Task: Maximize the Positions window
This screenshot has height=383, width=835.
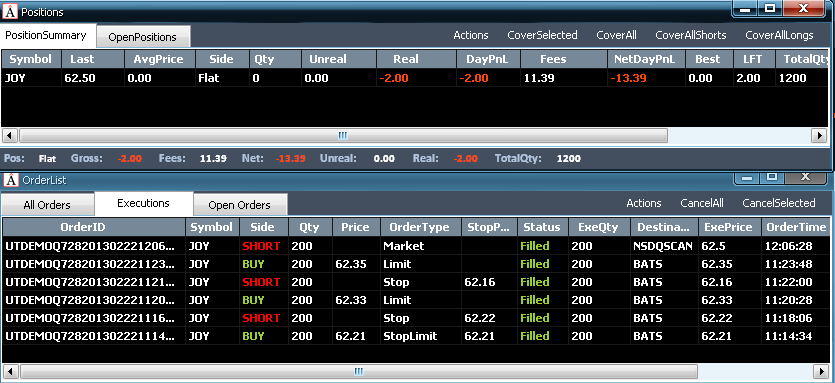Action: click(770, 9)
